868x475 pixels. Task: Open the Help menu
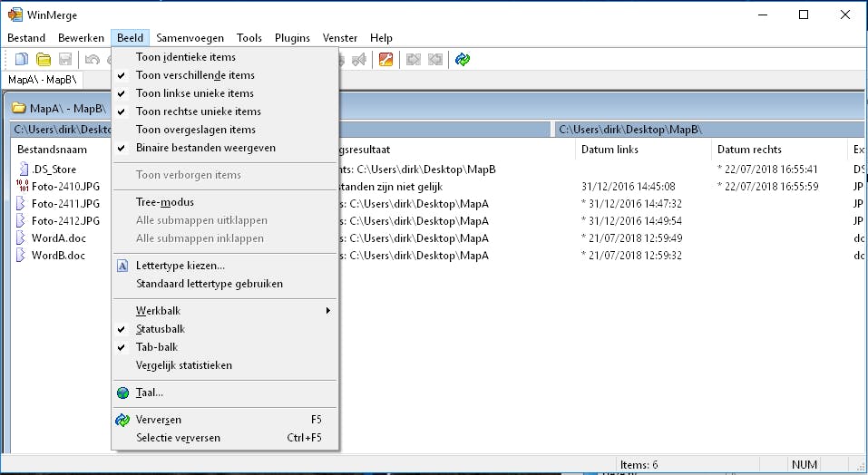381,37
